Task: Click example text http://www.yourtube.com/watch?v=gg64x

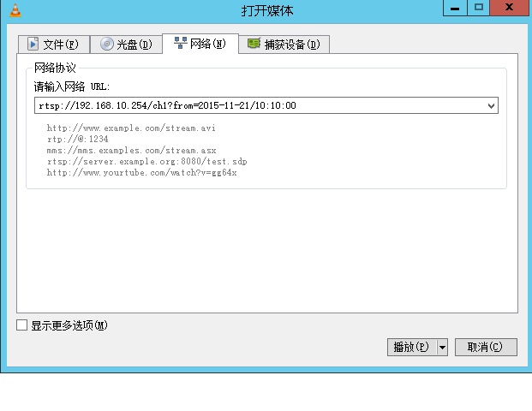Action: click(141, 173)
